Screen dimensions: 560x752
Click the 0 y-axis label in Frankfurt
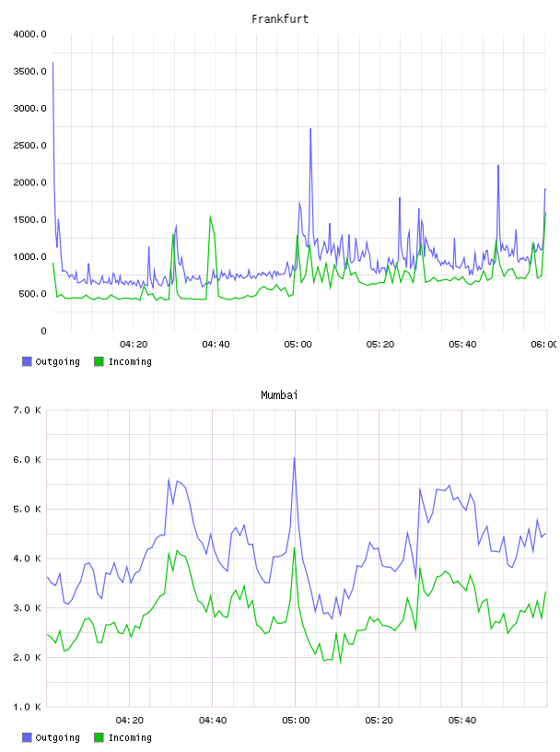[43, 331]
